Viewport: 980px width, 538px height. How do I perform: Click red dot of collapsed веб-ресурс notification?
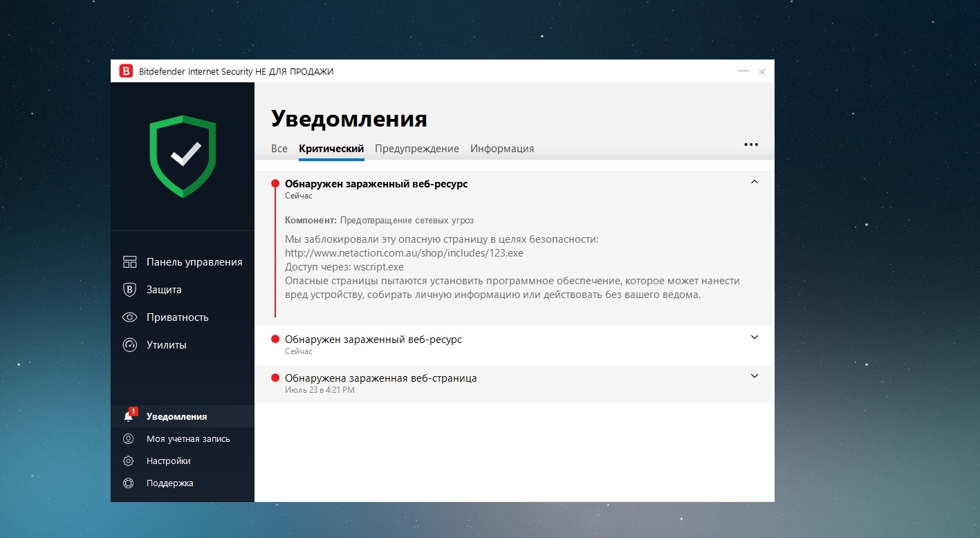tap(275, 339)
